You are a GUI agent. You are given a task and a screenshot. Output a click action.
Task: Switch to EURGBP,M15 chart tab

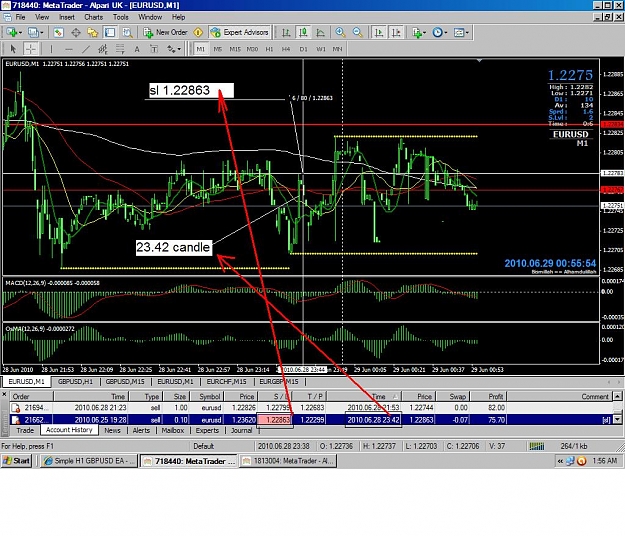(279, 382)
